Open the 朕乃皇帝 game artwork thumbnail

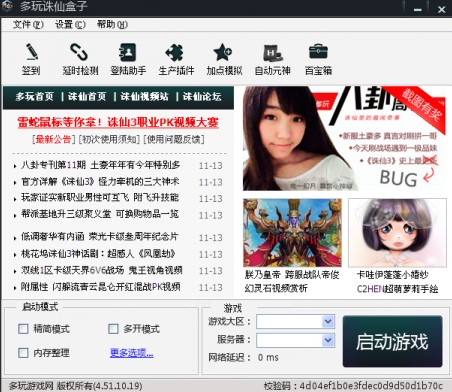pos(292,233)
